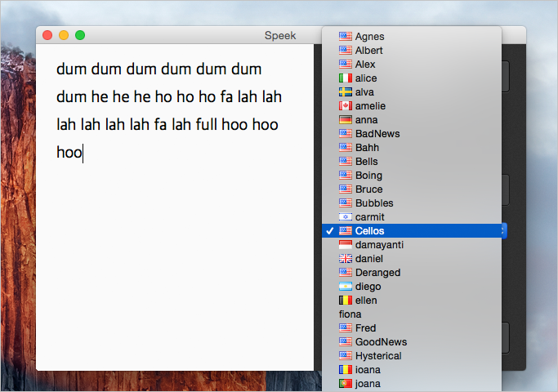Pick the Italian voice alice

pyautogui.click(x=412, y=78)
